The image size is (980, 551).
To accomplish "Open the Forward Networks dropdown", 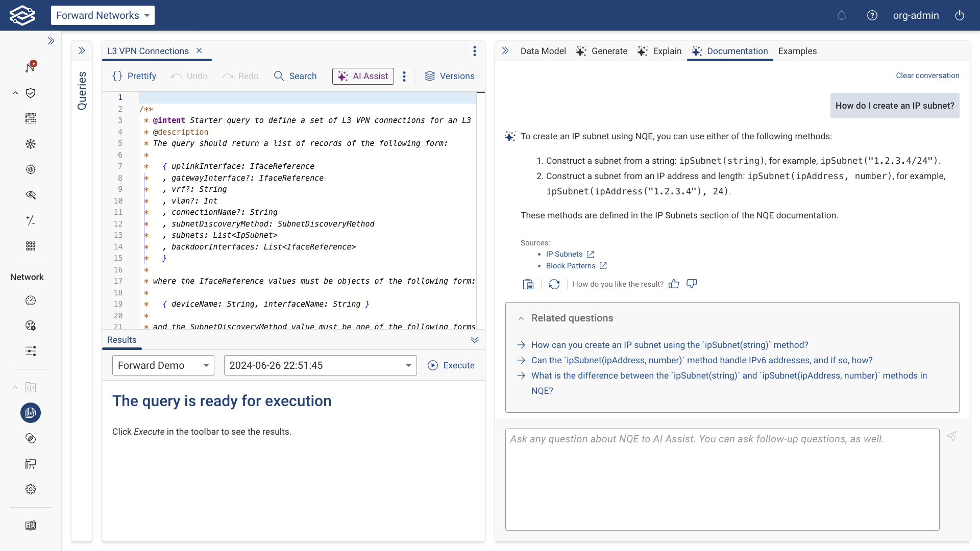I will click(103, 15).
